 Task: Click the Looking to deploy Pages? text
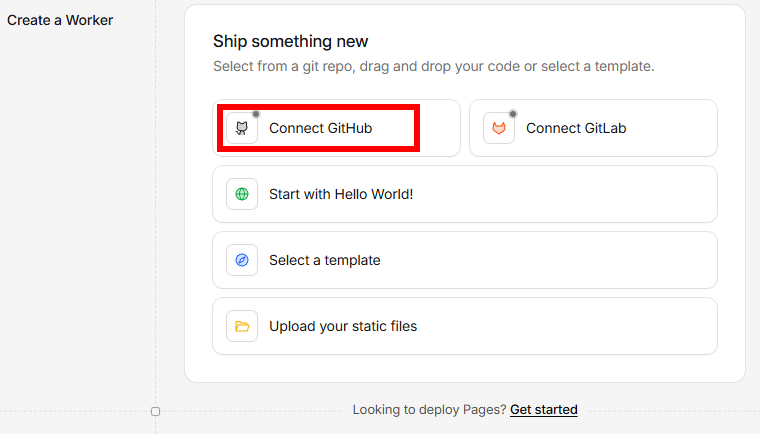click(x=429, y=409)
